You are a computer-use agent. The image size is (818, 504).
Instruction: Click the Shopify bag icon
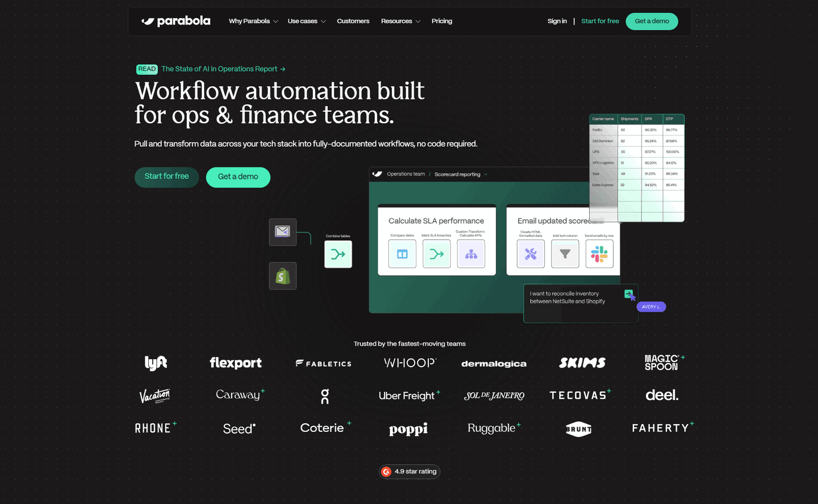(283, 276)
